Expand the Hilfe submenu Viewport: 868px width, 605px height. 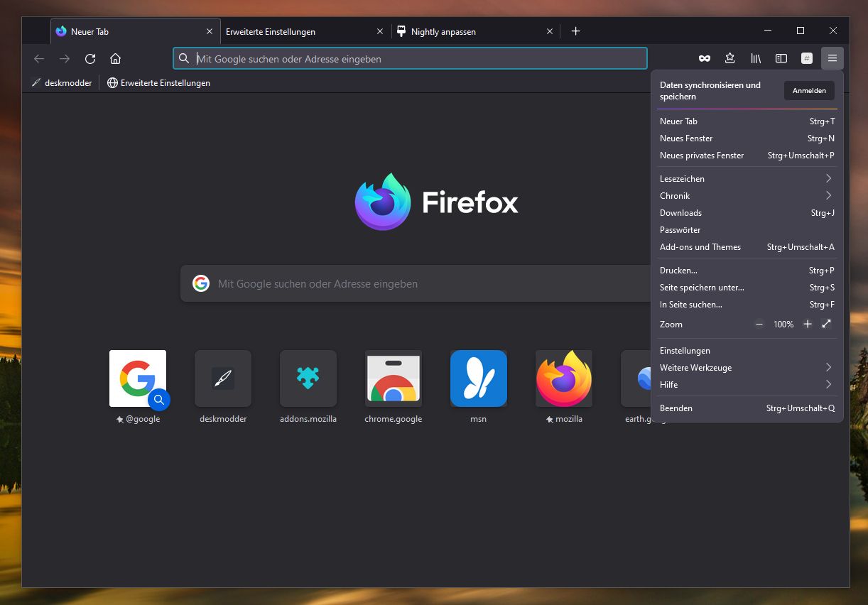click(747, 385)
